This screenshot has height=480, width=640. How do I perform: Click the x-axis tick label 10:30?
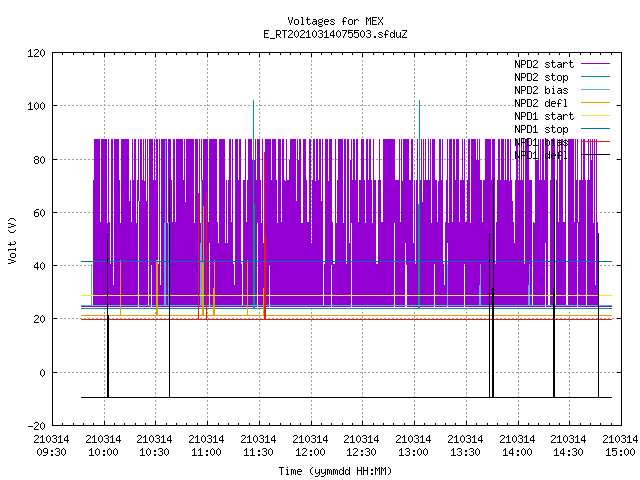coord(154,453)
